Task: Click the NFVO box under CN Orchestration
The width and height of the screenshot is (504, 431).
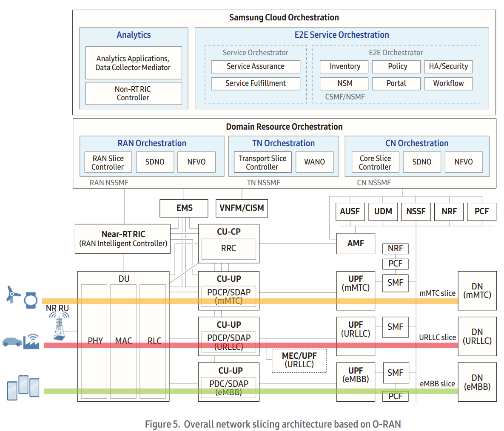Action: [x=464, y=162]
